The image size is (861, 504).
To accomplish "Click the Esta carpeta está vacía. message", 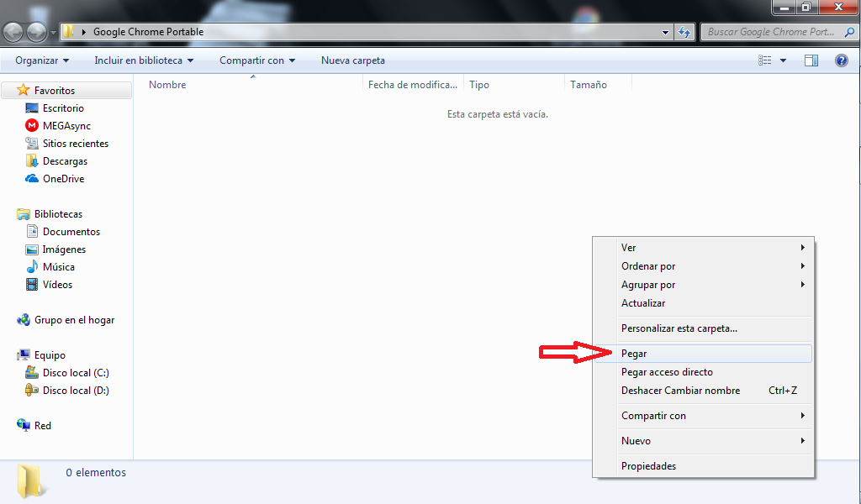I will pyautogui.click(x=498, y=114).
